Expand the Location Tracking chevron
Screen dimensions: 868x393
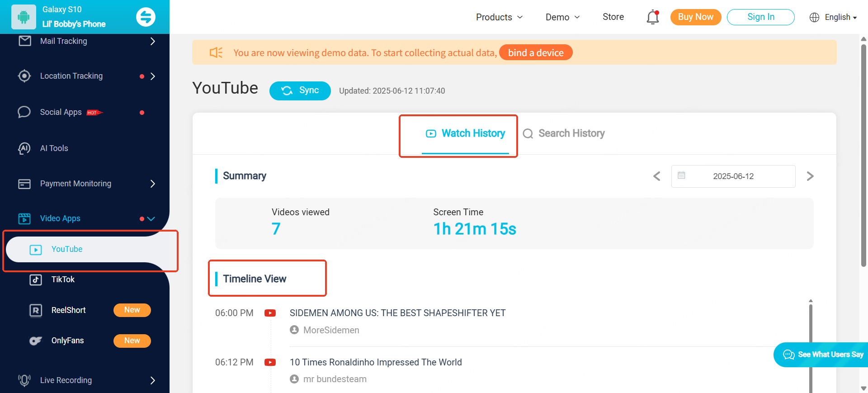(x=153, y=76)
